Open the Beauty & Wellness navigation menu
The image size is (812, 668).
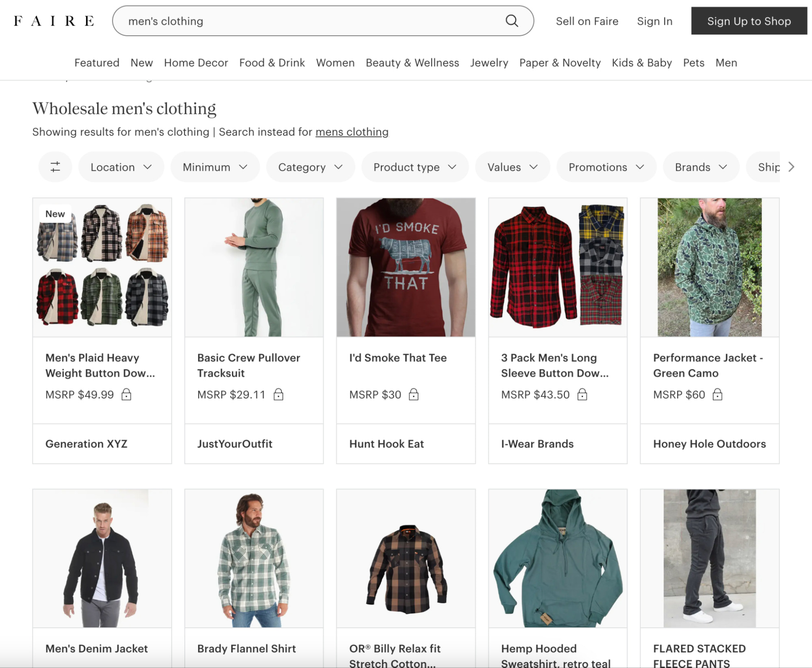412,63
